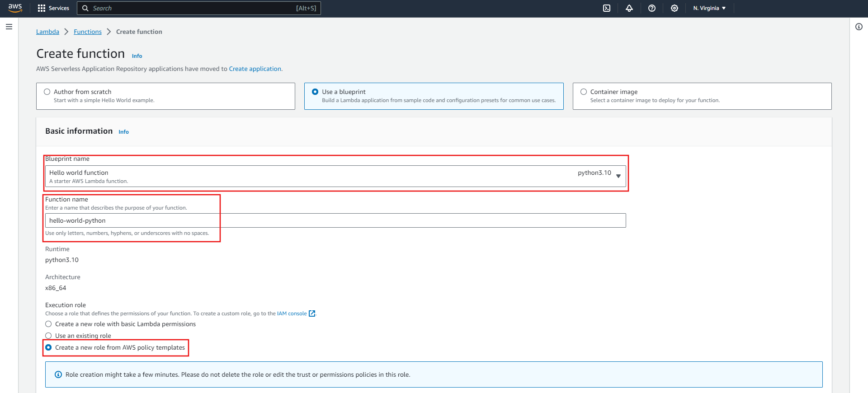The height and width of the screenshot is (393, 868).
Task: Click the IAM console external link icon
Action: pyautogui.click(x=312, y=313)
